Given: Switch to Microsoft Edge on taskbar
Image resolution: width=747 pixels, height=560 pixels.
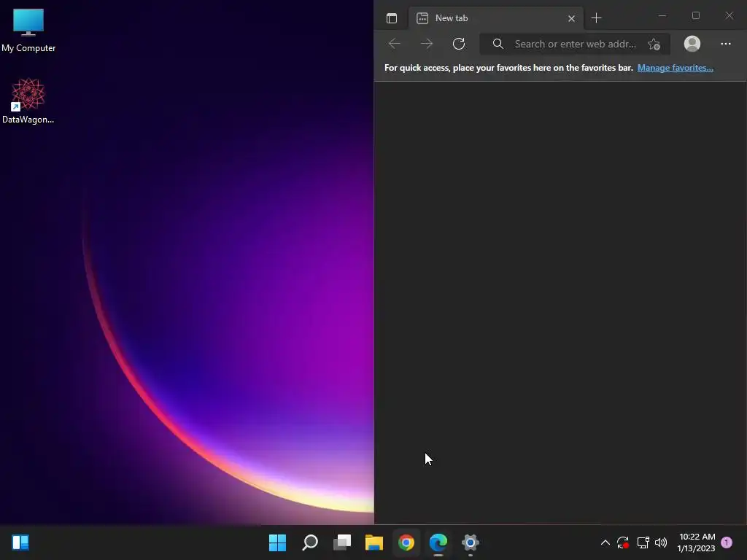Looking at the screenshot, I should (438, 542).
